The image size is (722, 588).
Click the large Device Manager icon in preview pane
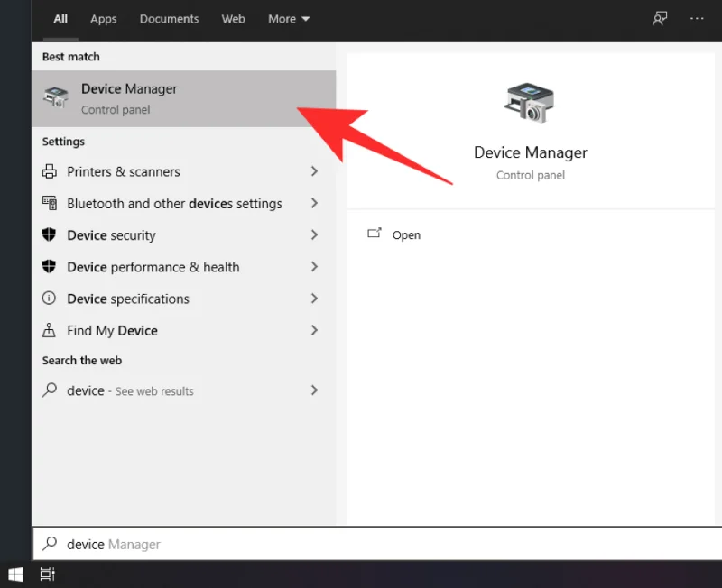[x=530, y=101]
